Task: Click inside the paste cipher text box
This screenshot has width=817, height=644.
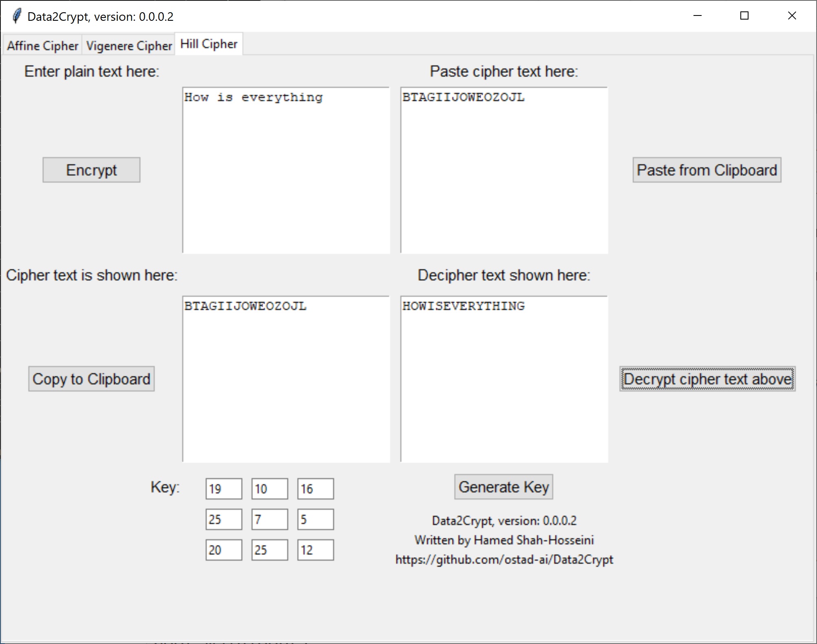Action: (x=504, y=170)
